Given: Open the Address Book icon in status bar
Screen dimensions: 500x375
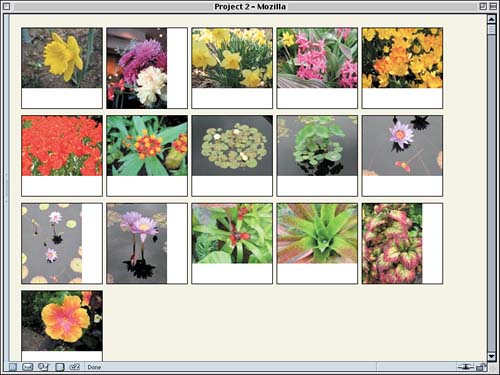Looking at the screenshot, I should (x=60, y=367).
